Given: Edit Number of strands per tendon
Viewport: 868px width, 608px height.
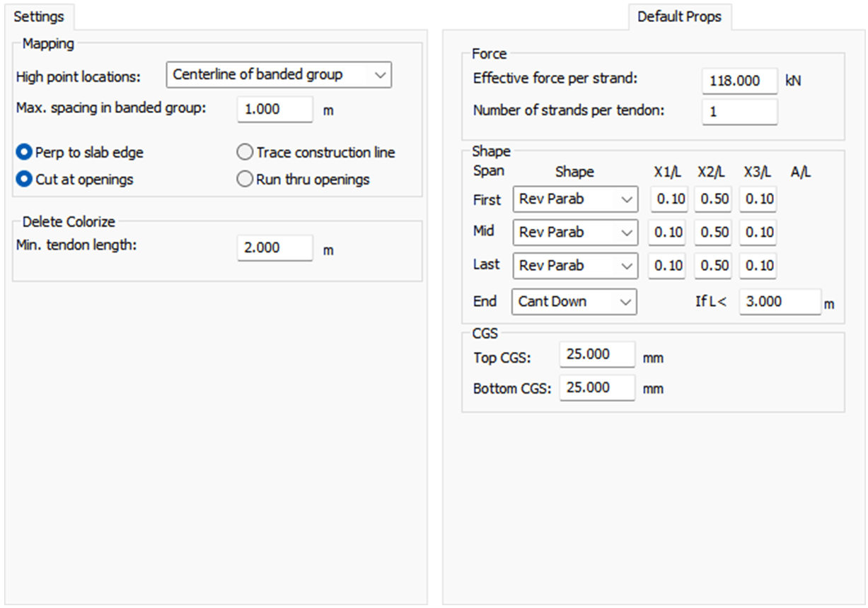Looking at the screenshot, I should click(x=739, y=112).
